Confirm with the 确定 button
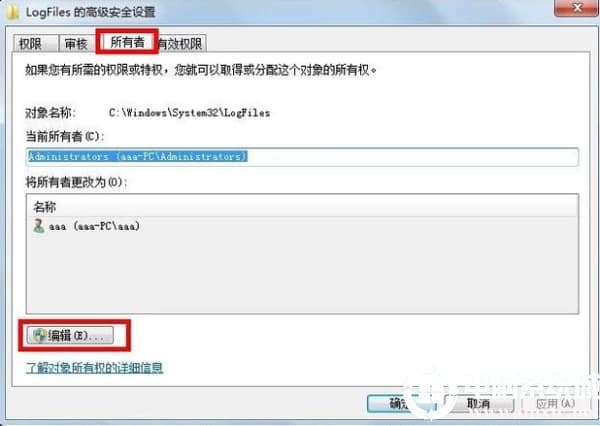Screen dimensions: 600x426 (x=402, y=404)
